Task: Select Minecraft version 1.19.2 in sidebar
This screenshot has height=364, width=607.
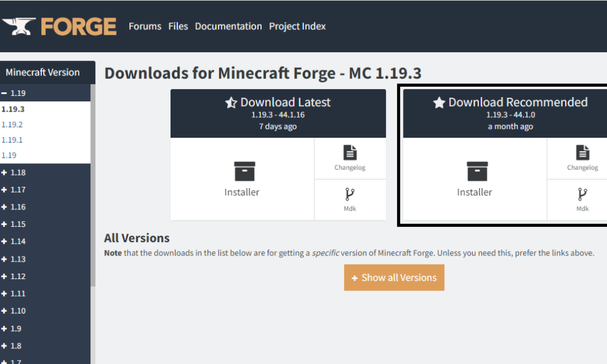Action: (x=13, y=124)
